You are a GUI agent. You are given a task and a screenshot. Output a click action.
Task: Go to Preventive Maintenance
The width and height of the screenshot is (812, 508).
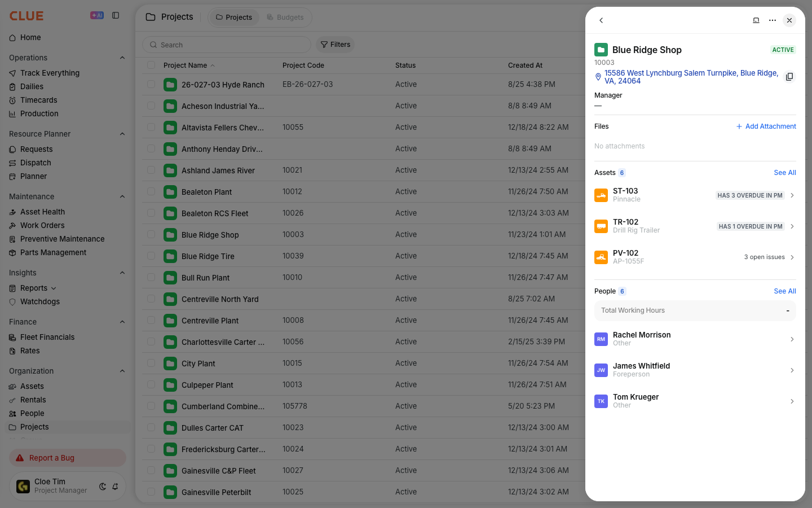pyautogui.click(x=62, y=239)
